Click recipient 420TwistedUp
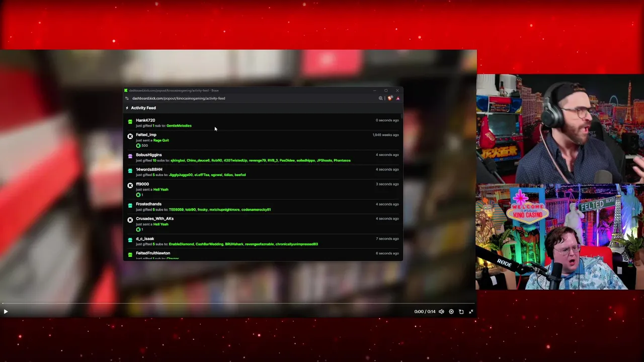 235,160
